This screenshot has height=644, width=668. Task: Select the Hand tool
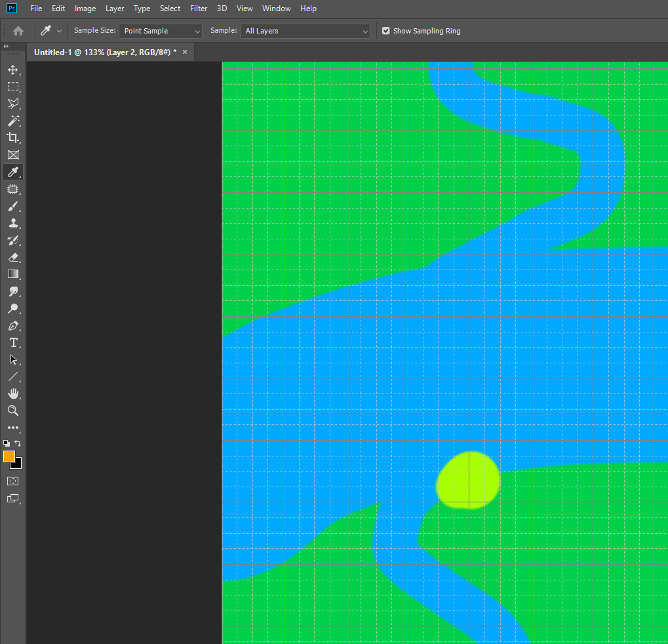(x=12, y=393)
